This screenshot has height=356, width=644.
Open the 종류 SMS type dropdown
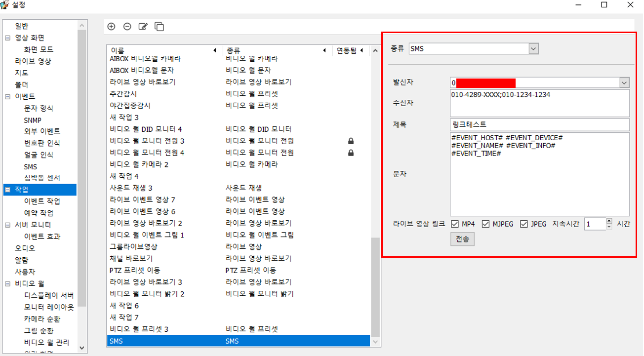533,48
